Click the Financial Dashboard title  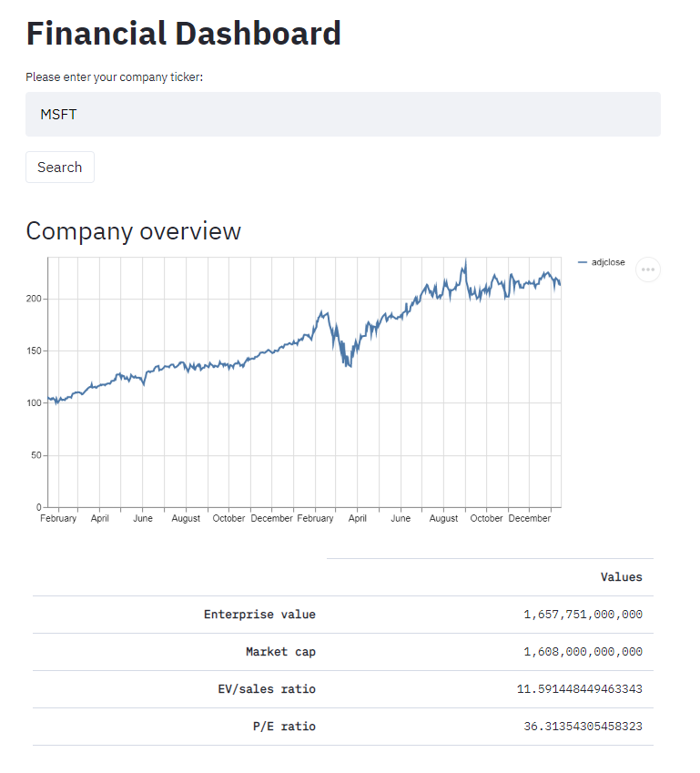(x=184, y=33)
